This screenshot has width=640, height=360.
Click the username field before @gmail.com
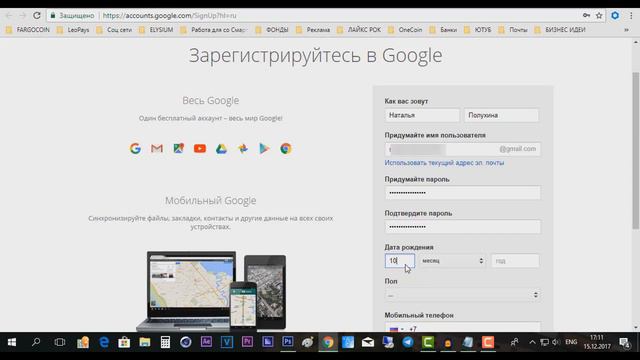[x=462, y=149]
